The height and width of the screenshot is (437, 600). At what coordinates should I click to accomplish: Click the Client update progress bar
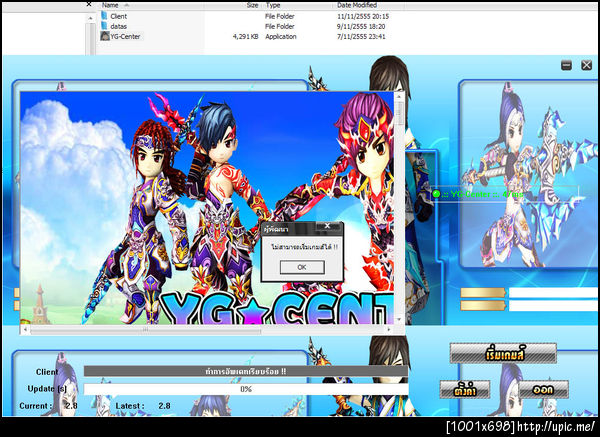[x=246, y=371]
